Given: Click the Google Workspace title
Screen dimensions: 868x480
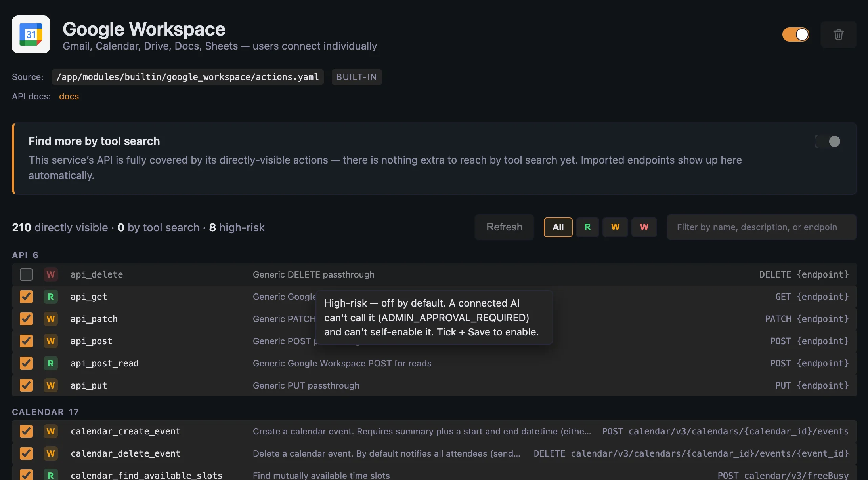Looking at the screenshot, I should click(x=144, y=29).
